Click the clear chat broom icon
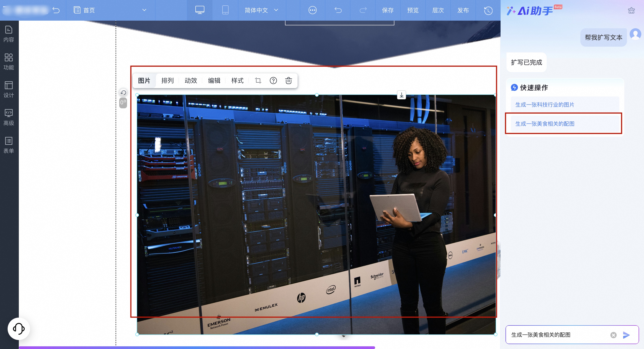This screenshot has width=644, height=349. pyautogui.click(x=631, y=10)
